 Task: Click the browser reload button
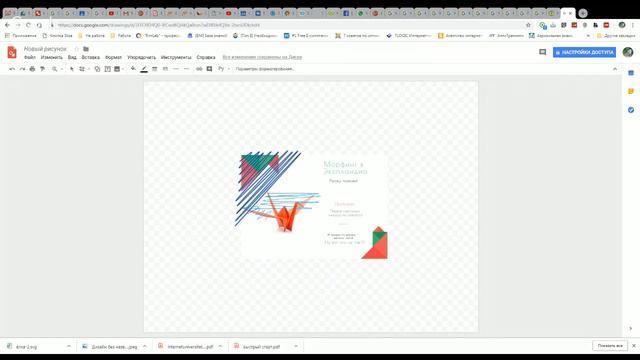[x=28, y=25]
